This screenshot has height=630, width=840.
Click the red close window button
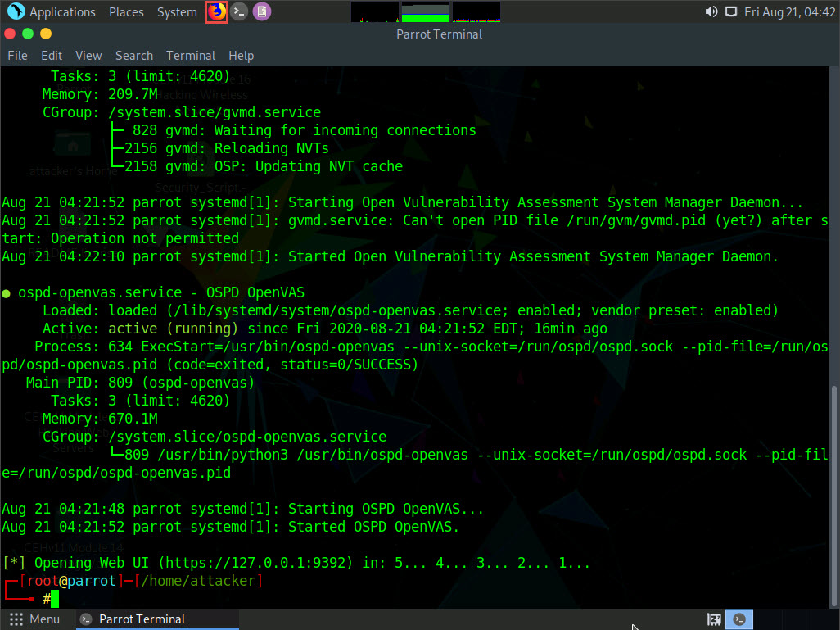10,34
